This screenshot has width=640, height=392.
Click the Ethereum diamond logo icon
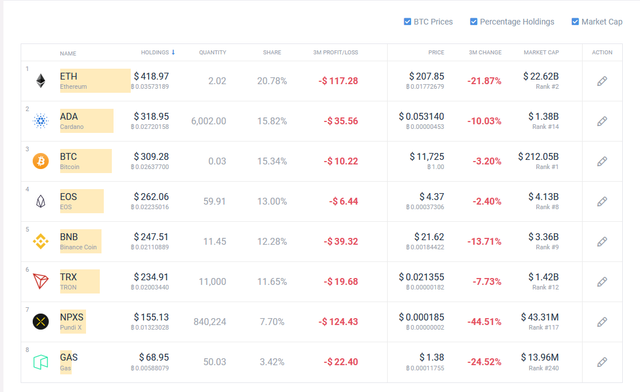(x=41, y=81)
